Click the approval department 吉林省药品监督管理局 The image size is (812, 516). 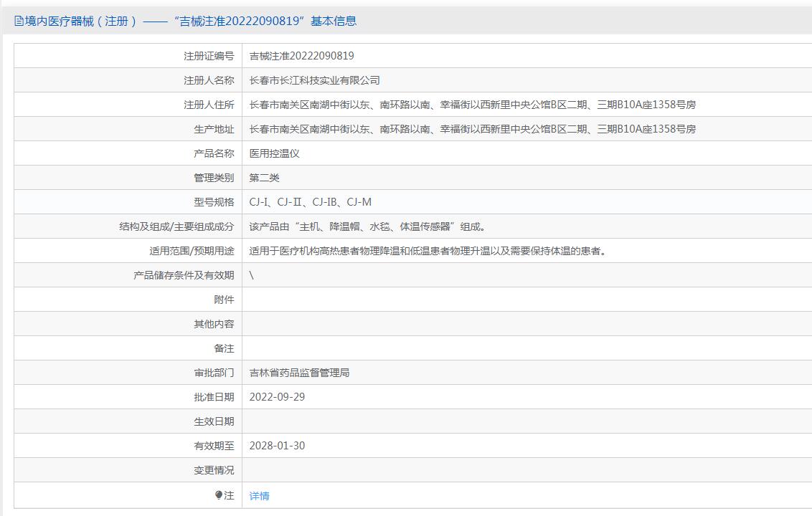pyautogui.click(x=299, y=373)
